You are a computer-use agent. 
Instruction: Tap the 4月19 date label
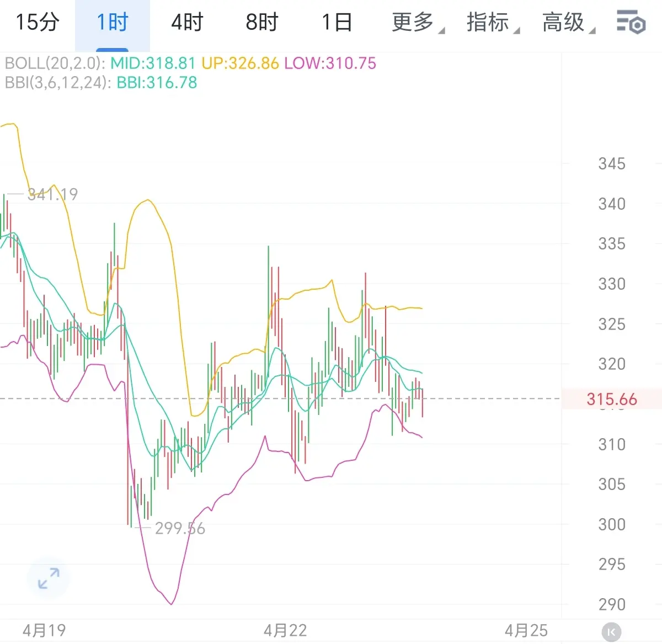click(x=44, y=631)
